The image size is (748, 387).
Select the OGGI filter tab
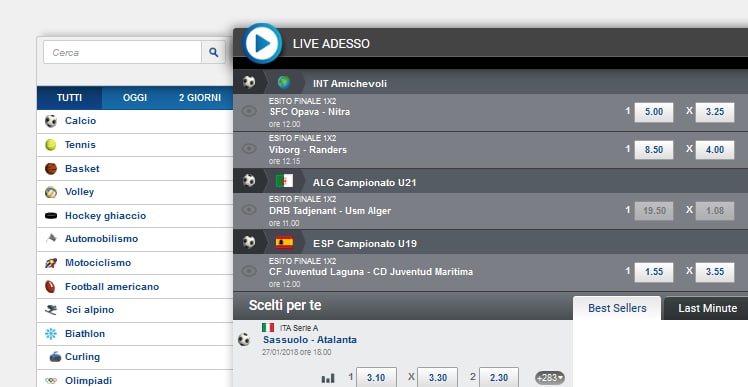tap(135, 98)
